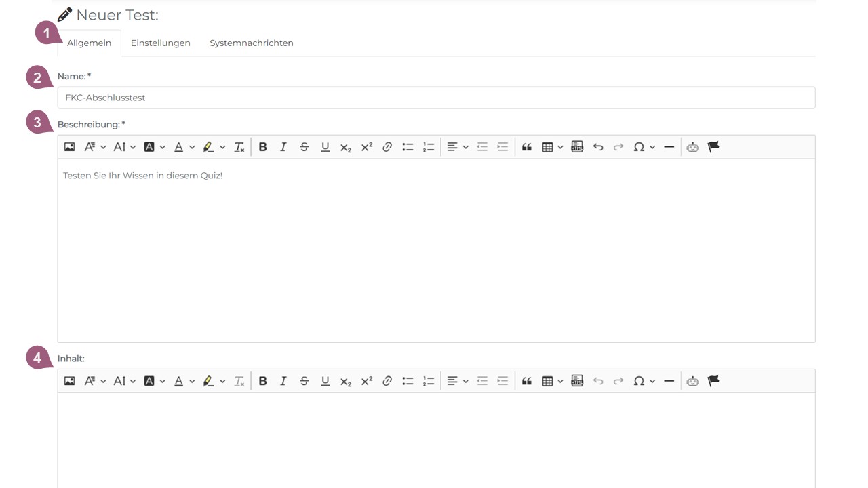Image resolution: width=868 pixels, height=488 pixels.
Task: Click the robot AI assistant icon in Inhalt toolbar
Action: tap(692, 381)
